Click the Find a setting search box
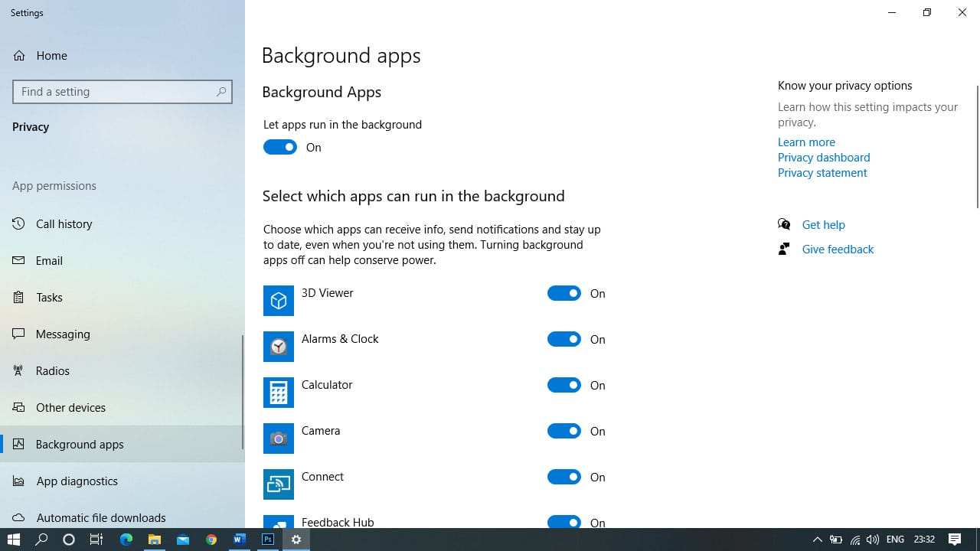This screenshot has height=551, width=980. pos(115,92)
